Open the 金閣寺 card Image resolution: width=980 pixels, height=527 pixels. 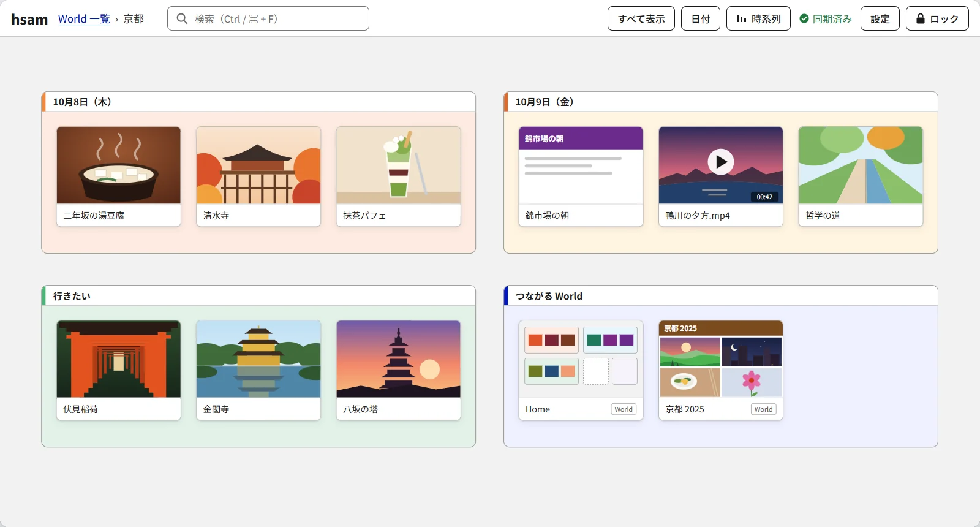point(258,370)
